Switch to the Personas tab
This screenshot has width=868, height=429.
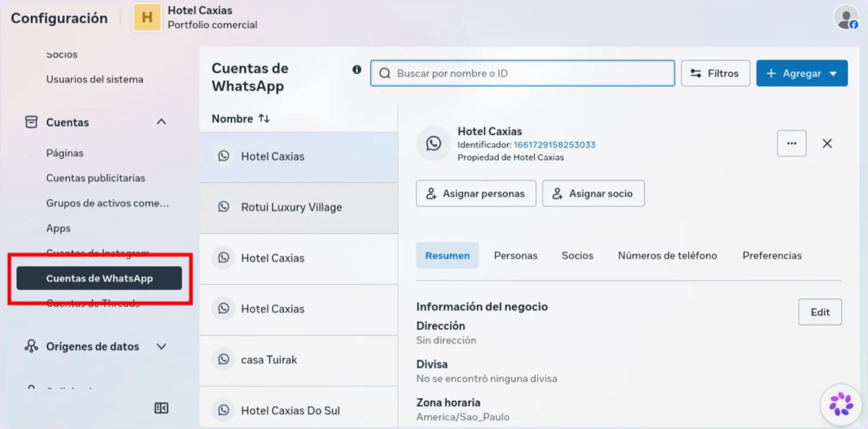516,256
